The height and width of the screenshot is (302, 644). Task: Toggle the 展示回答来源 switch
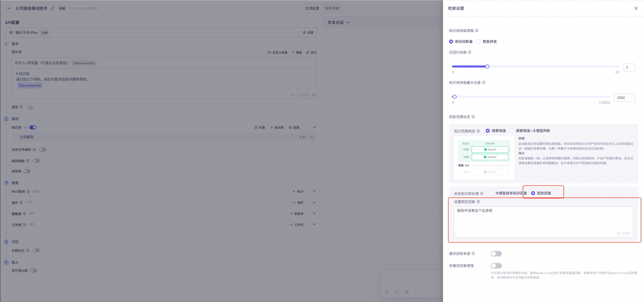click(496, 254)
